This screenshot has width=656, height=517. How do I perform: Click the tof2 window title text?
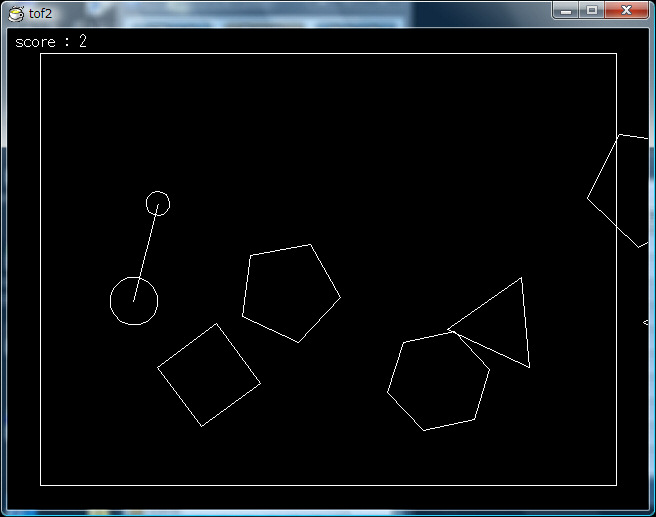click(40, 14)
